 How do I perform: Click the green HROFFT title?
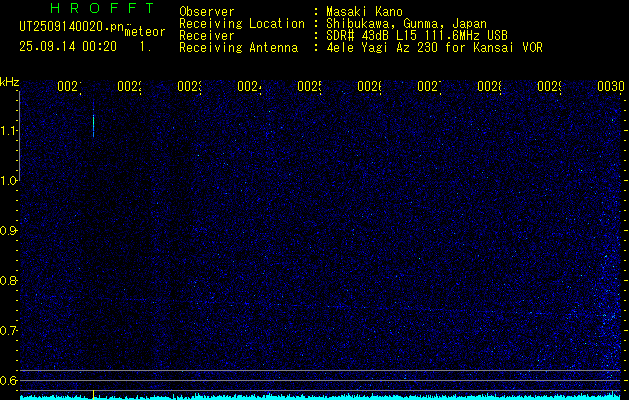(103, 8)
